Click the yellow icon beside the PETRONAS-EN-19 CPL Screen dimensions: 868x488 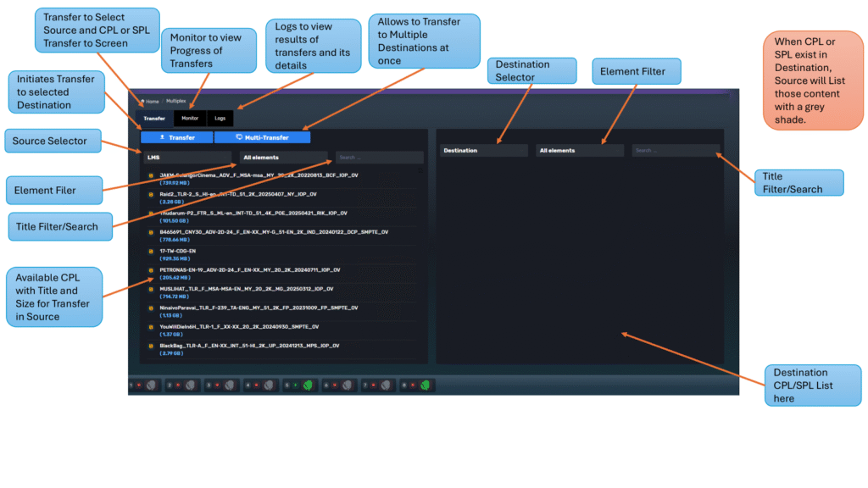[x=151, y=272]
